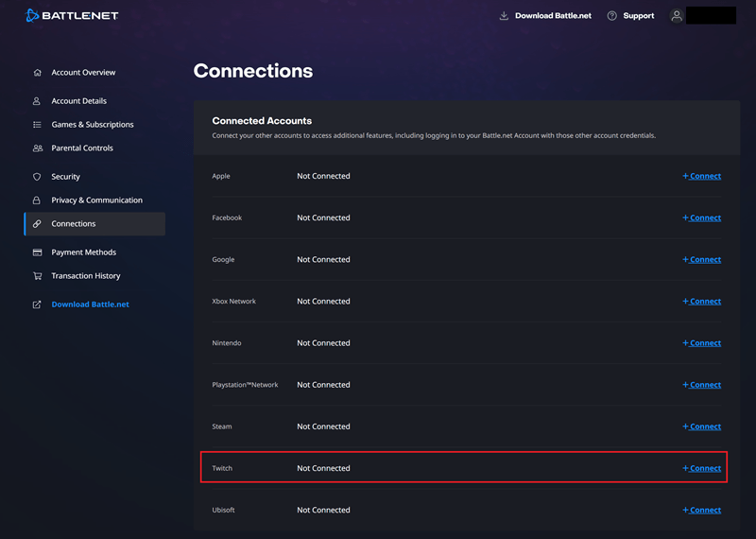Connect the Xbox Network account
The width and height of the screenshot is (756, 539).
(x=702, y=302)
